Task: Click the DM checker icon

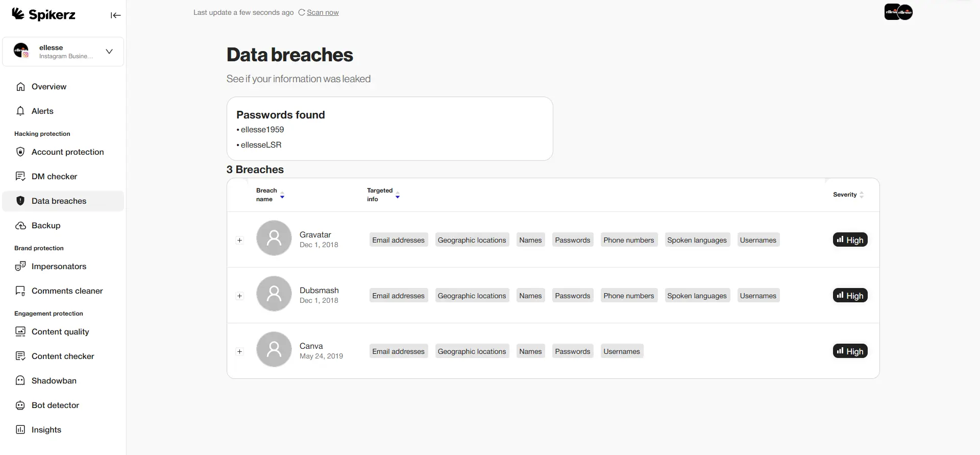Action: pos(20,177)
